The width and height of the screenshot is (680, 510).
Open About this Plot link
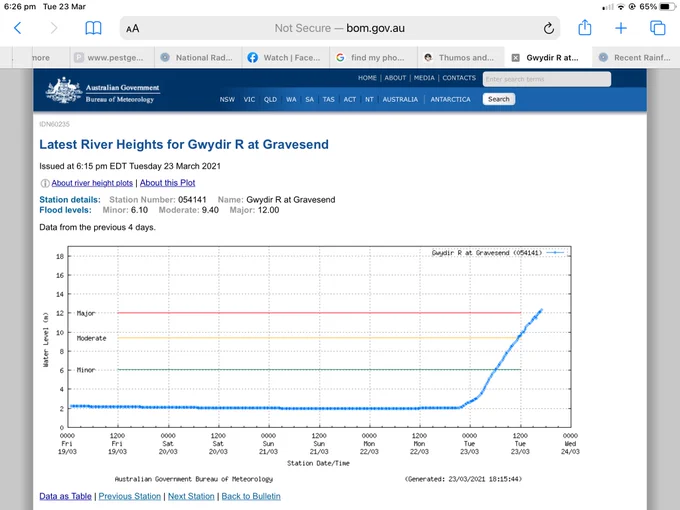pos(167,183)
